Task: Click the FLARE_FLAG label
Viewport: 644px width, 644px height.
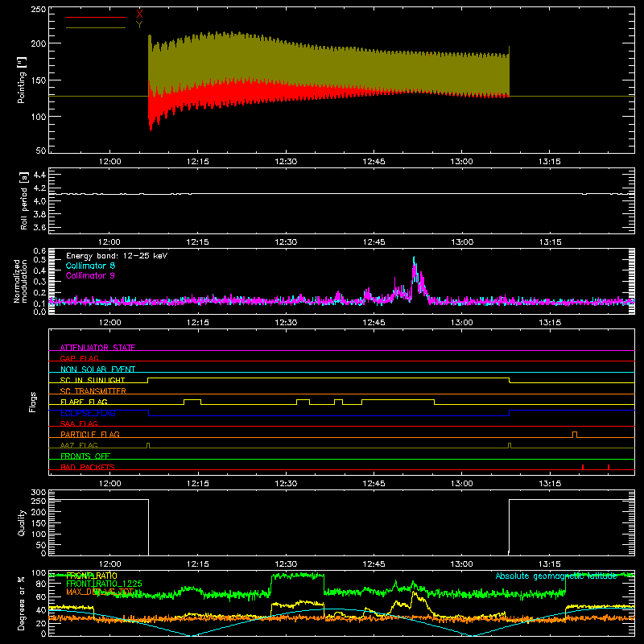Action: 84,402
